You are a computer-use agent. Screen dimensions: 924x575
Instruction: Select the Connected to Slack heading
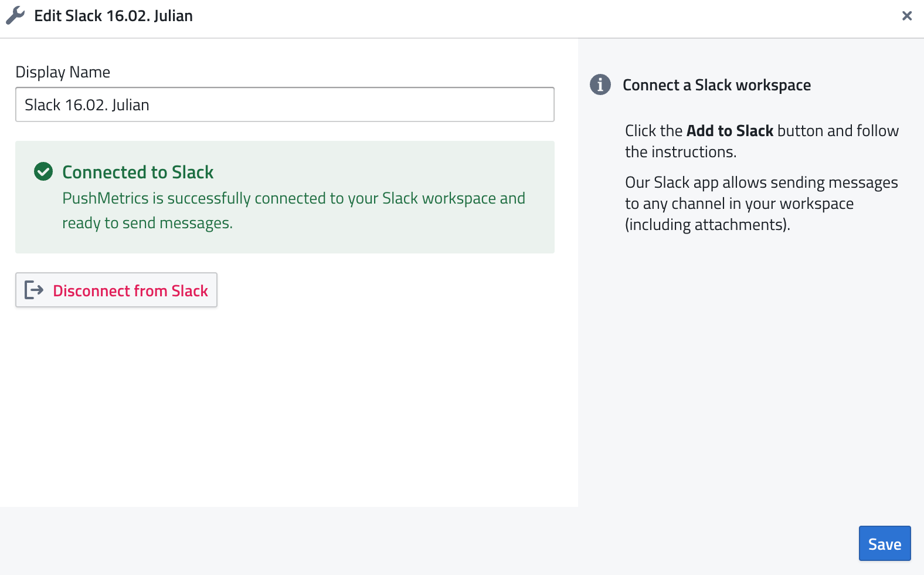click(138, 172)
